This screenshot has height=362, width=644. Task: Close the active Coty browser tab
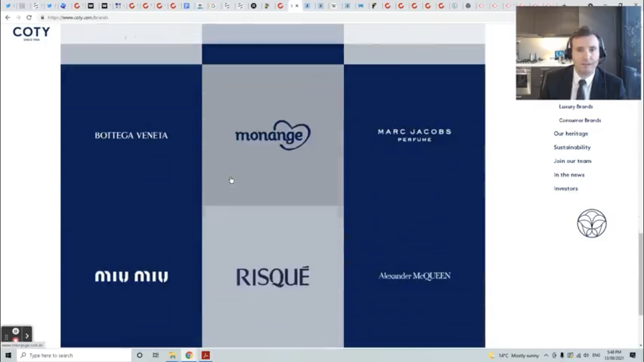click(297, 6)
